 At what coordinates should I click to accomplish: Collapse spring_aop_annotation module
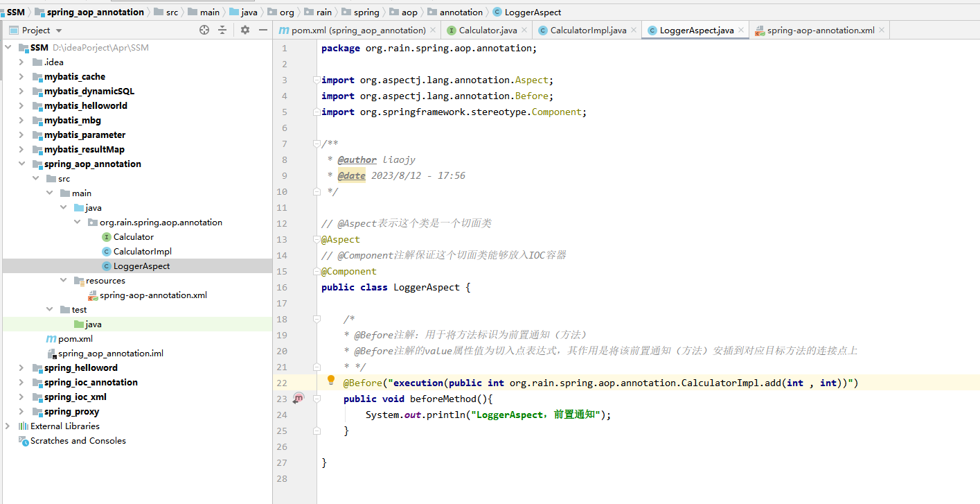tap(21, 164)
